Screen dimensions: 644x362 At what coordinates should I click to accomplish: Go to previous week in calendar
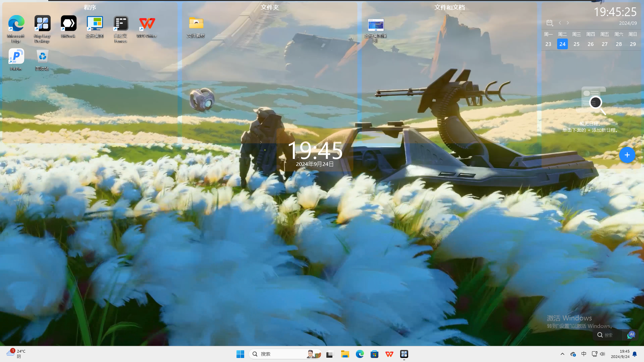point(560,23)
